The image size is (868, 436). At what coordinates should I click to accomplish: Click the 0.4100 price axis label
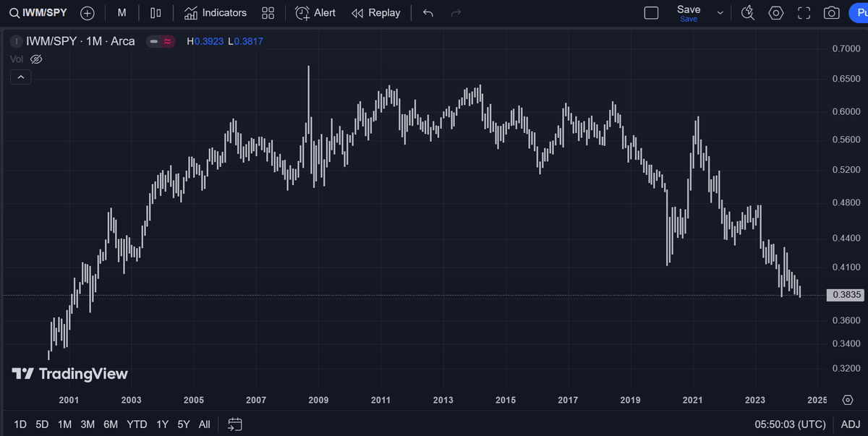[x=846, y=268]
